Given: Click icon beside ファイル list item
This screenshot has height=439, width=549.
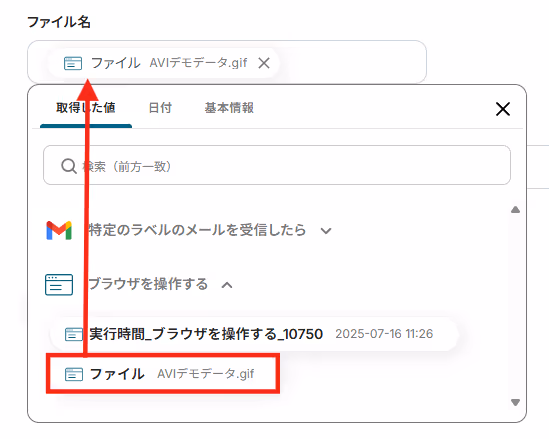Looking at the screenshot, I should [74, 374].
